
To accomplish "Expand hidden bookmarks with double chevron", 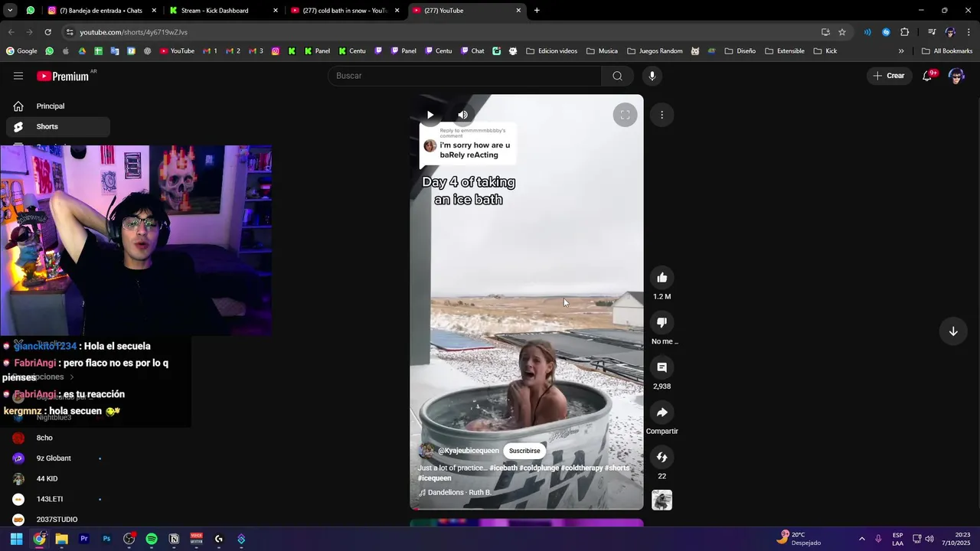I will [x=901, y=51].
